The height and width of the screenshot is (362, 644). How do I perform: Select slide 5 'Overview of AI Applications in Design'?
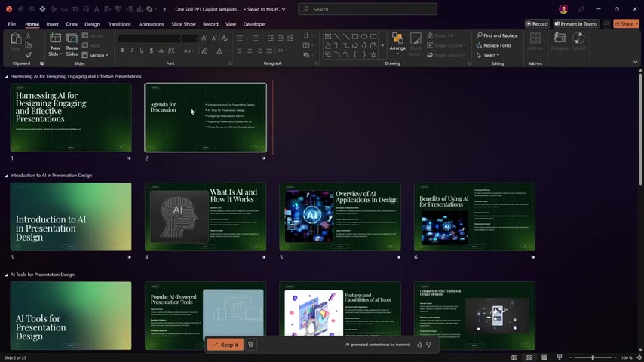[x=340, y=216]
